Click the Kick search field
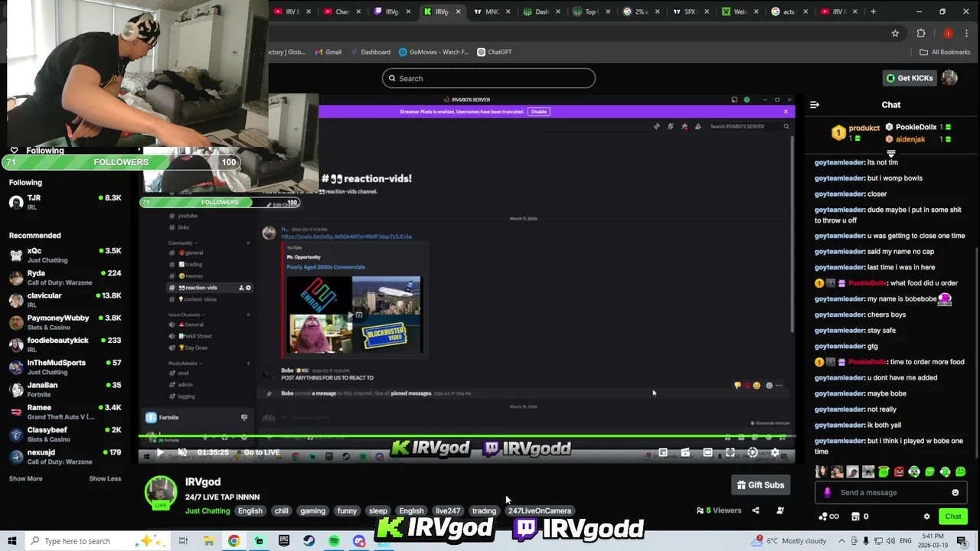Image resolution: width=980 pixels, height=551 pixels. 488,78
